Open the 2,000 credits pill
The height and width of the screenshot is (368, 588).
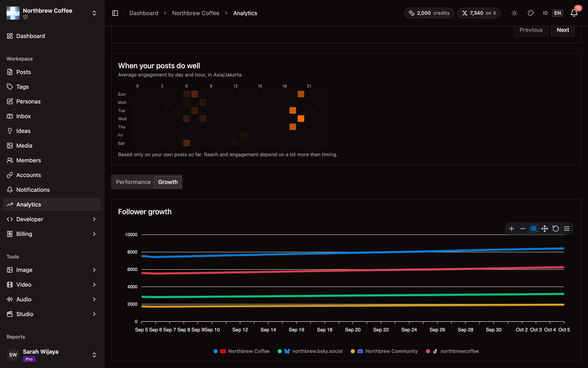[x=429, y=13]
